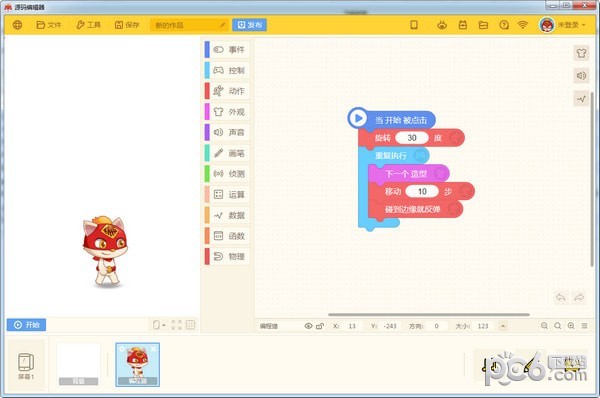The height and width of the screenshot is (398, 600).
Task: Click the workspace vertical scrollbar
Action: coord(592,180)
